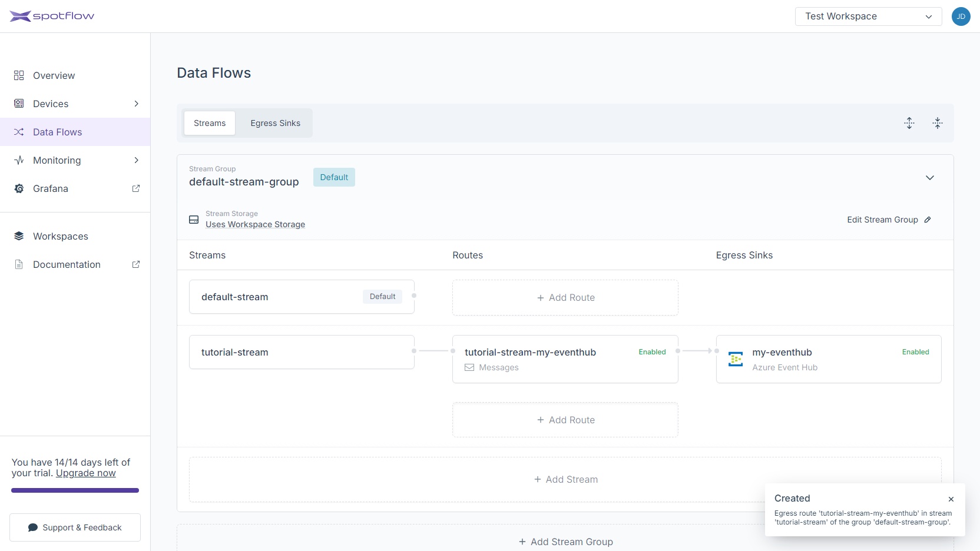Viewport: 980px width, 551px height.
Task: Switch to the Egress Sinks tab
Action: click(275, 123)
